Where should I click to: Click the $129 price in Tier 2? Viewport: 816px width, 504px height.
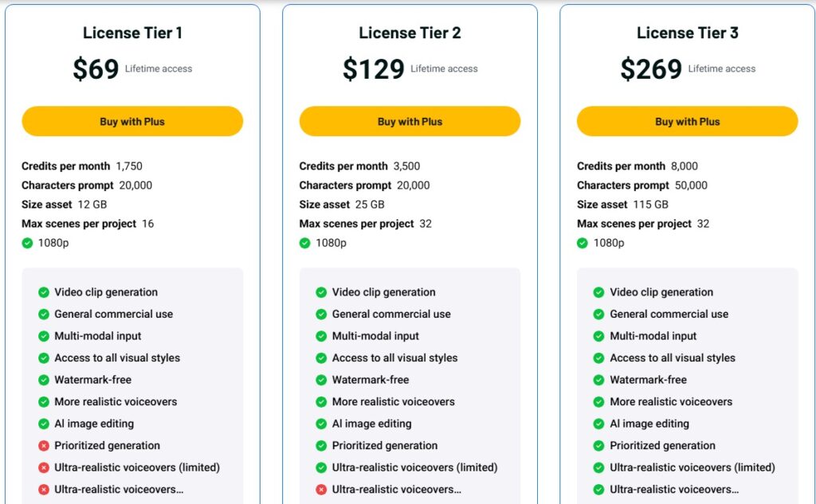(x=373, y=69)
